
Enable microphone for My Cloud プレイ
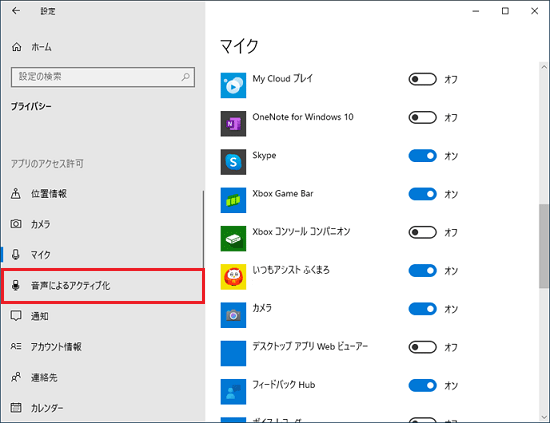[x=422, y=79]
